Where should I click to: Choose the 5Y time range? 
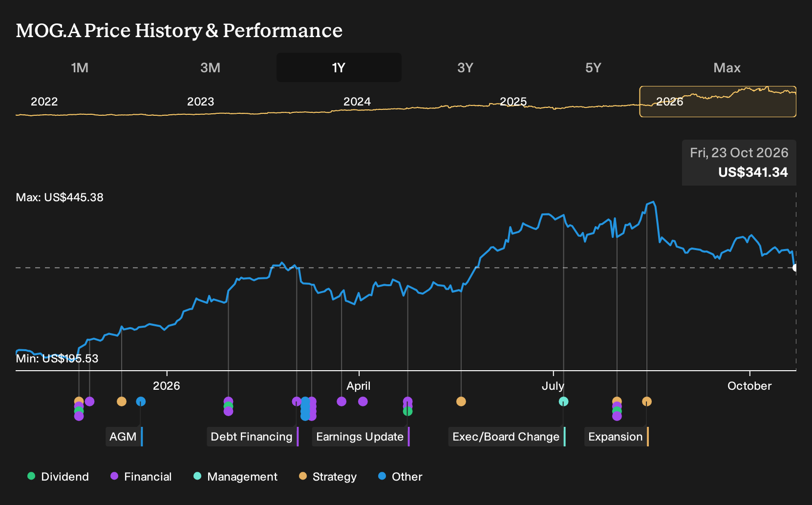(x=593, y=67)
